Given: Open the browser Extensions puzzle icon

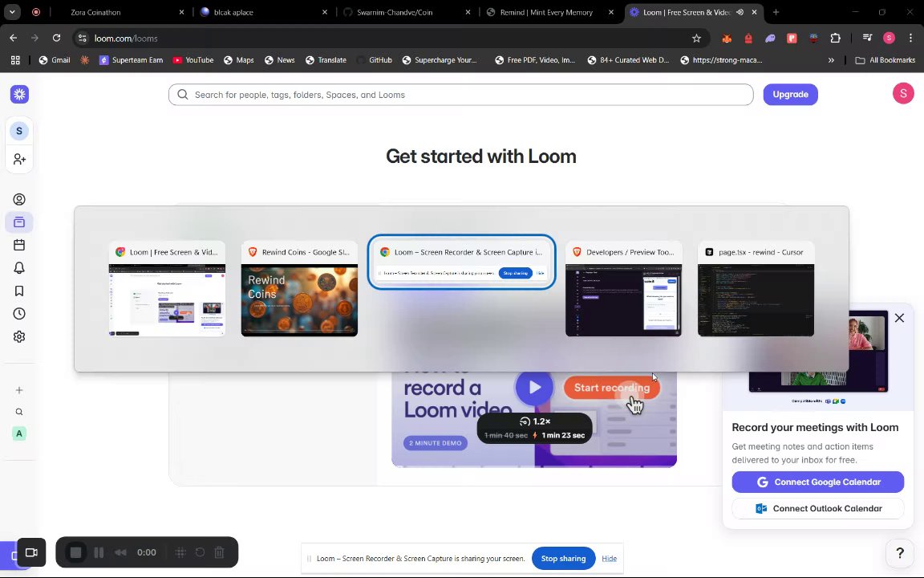Looking at the screenshot, I should (x=836, y=39).
